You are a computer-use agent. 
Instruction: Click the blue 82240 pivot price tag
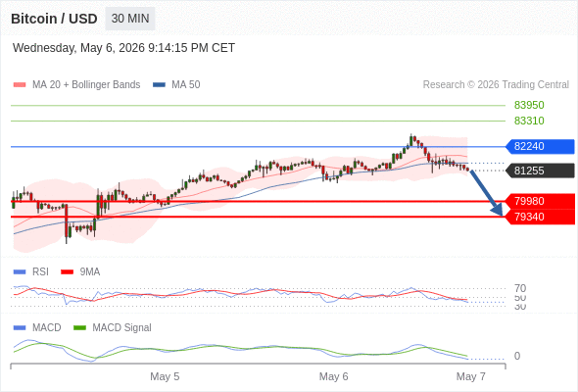pos(540,146)
